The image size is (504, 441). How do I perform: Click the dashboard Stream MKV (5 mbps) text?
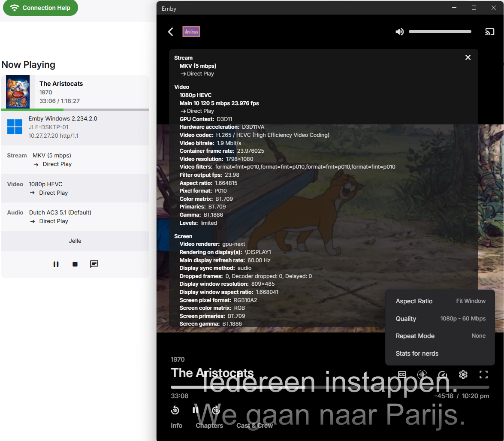pyautogui.click(x=52, y=155)
